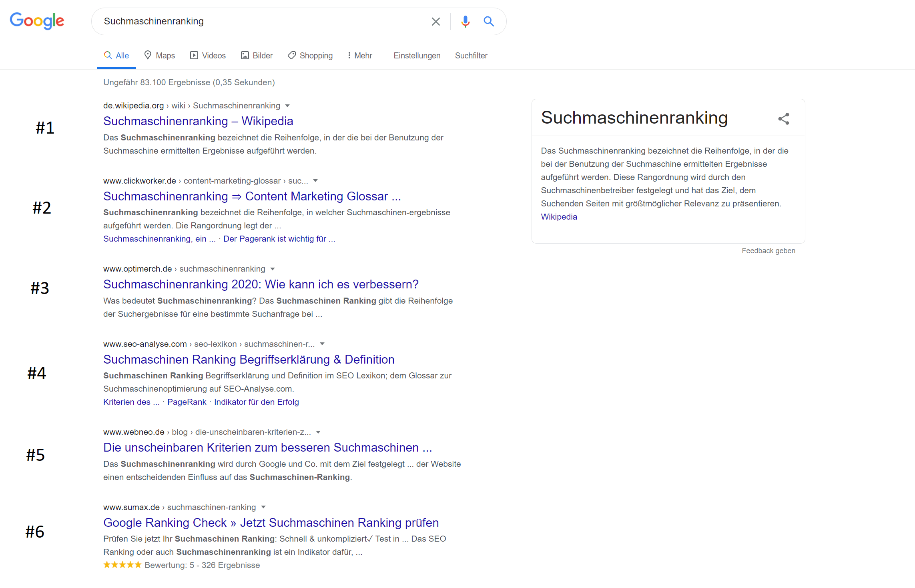
Task: Open sitelink 'Der Pagerank ist wichtig für ...'
Action: pyautogui.click(x=279, y=239)
